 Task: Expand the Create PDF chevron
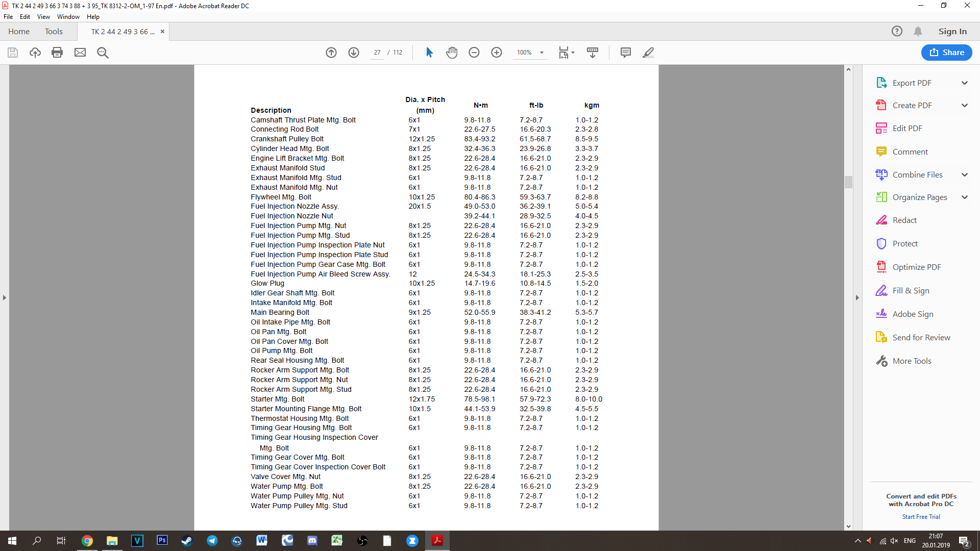pos(965,105)
